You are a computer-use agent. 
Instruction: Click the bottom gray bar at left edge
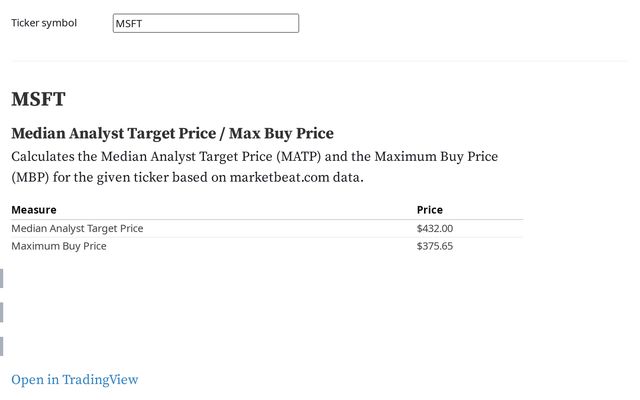point(2,346)
